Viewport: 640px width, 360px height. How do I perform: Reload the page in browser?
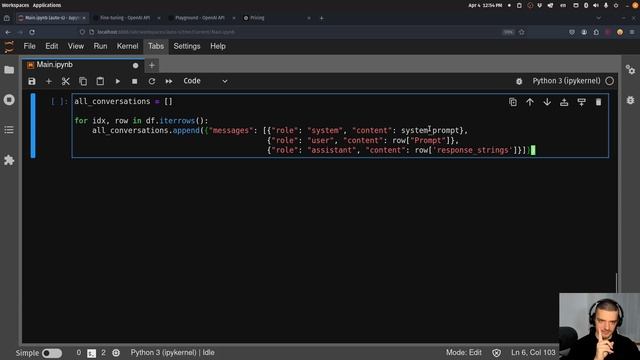(x=32, y=32)
